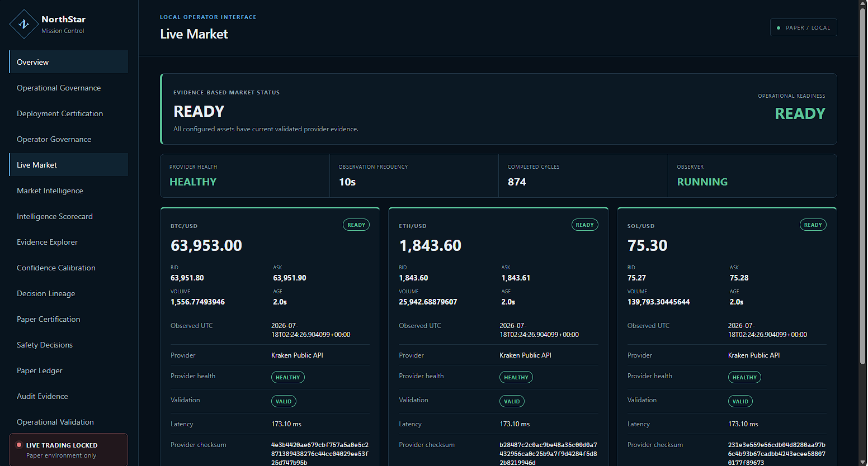Image resolution: width=868 pixels, height=466 pixels.
Task: Go to Decision Lineage
Action: tap(69, 293)
